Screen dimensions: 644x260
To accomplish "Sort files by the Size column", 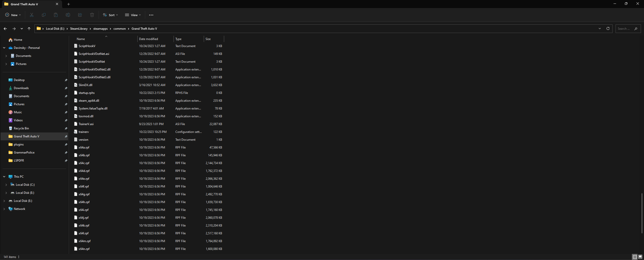I will pyautogui.click(x=214, y=39).
